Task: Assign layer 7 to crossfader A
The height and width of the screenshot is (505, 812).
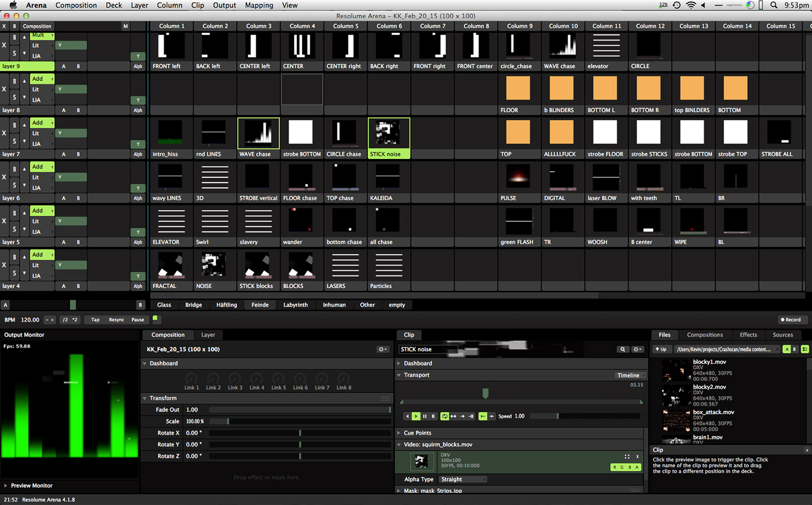Action: coord(64,154)
